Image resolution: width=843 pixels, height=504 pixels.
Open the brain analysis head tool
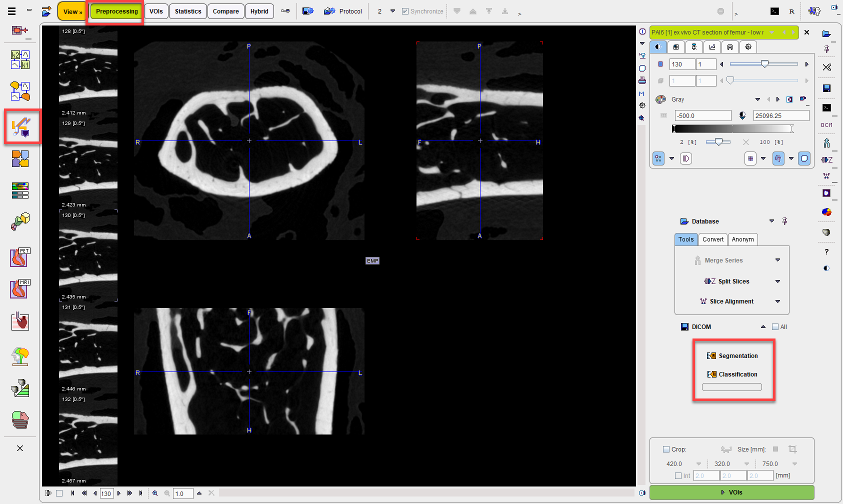click(20, 356)
